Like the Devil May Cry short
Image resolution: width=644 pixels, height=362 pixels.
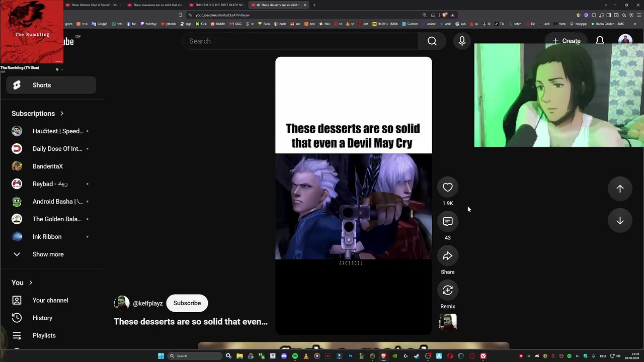tap(447, 188)
